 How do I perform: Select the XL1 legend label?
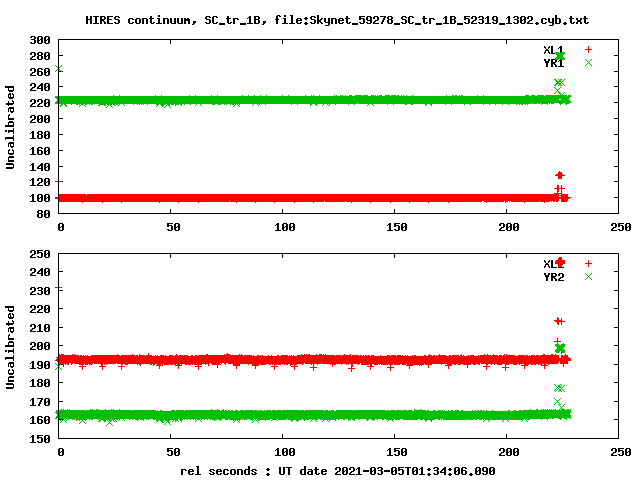click(x=553, y=50)
